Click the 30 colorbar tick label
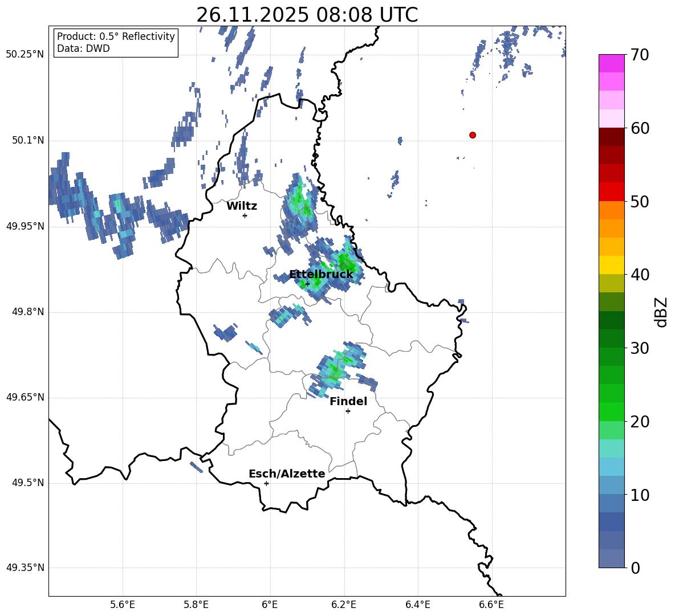Image resolution: width=675 pixels, height=616 pixels. click(640, 348)
